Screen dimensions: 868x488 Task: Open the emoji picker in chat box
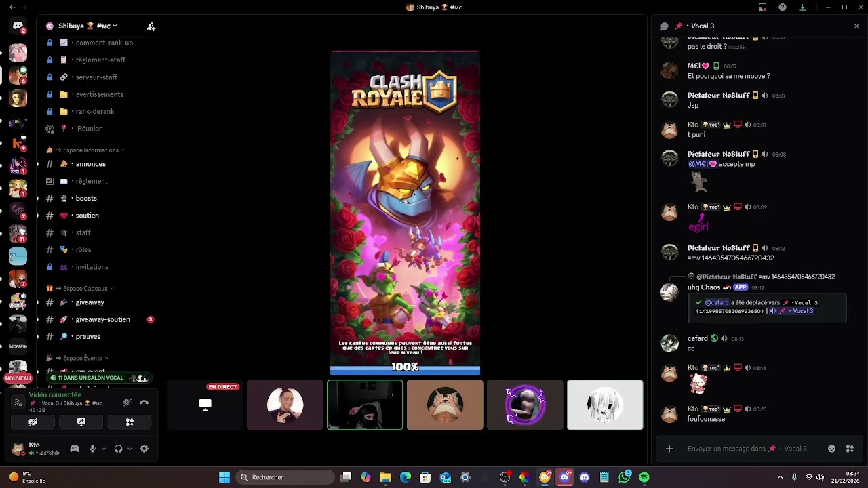click(x=832, y=449)
